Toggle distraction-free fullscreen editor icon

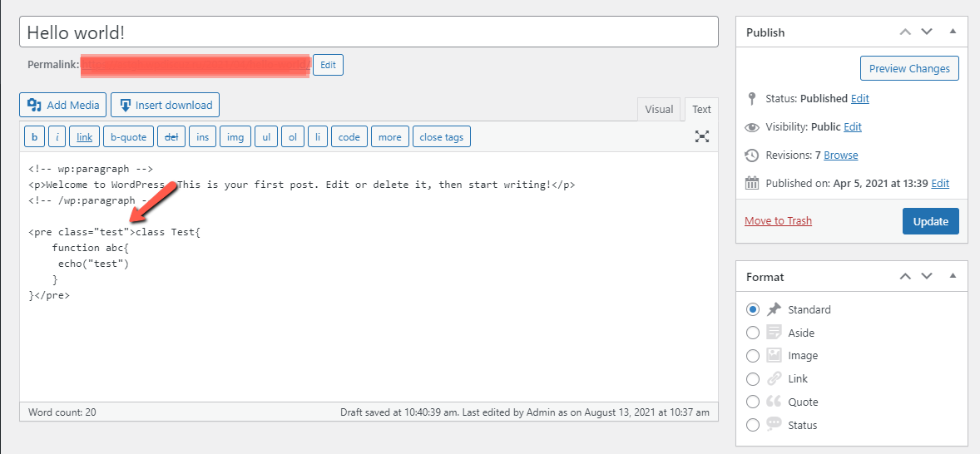(702, 137)
